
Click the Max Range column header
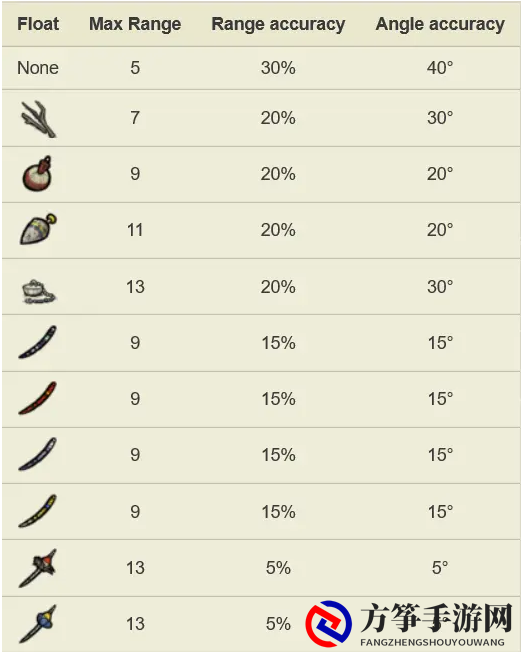pos(135,24)
